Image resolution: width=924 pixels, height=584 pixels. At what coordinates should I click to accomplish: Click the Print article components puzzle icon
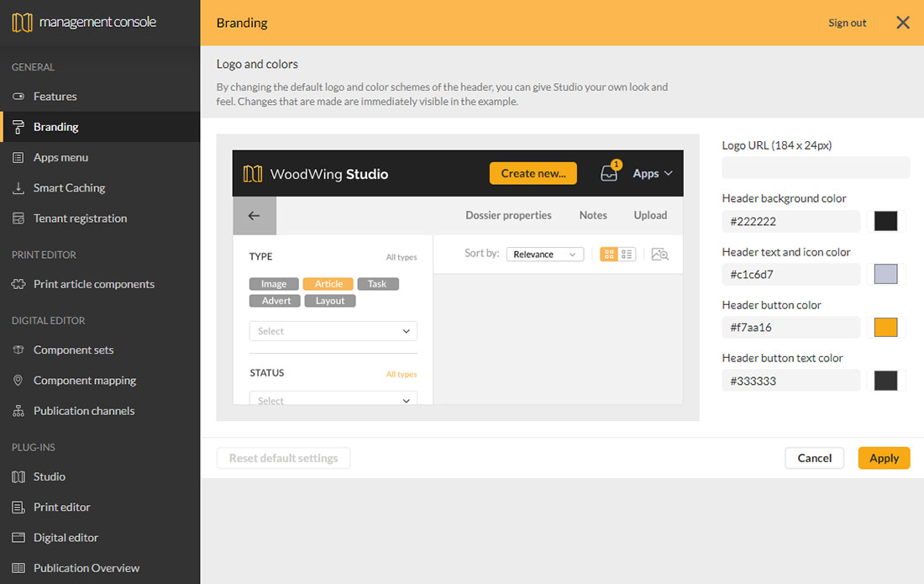[x=18, y=284]
